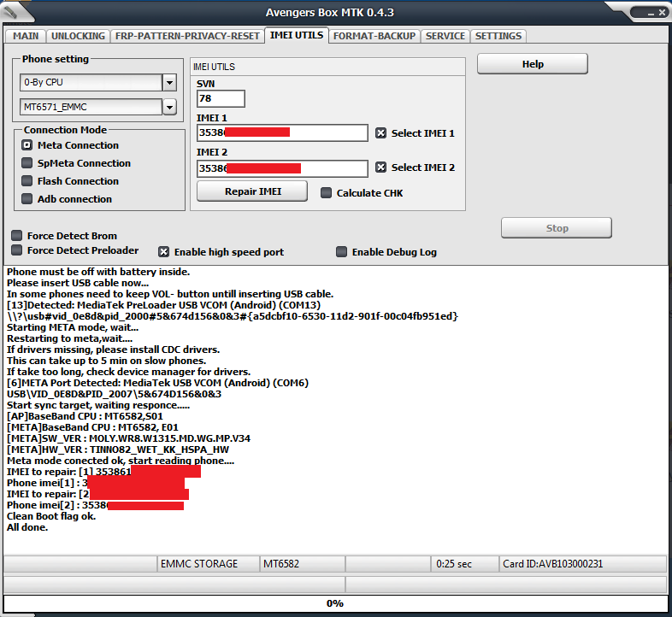This screenshot has width=672, height=617.
Task: Enable Debug Log checkbox
Action: tap(342, 252)
